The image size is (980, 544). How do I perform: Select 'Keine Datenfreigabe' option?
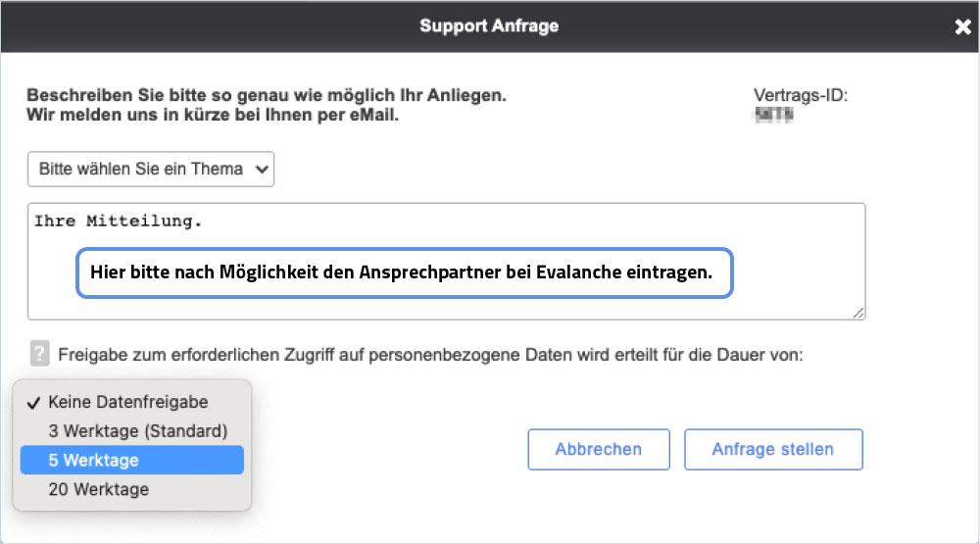132,402
